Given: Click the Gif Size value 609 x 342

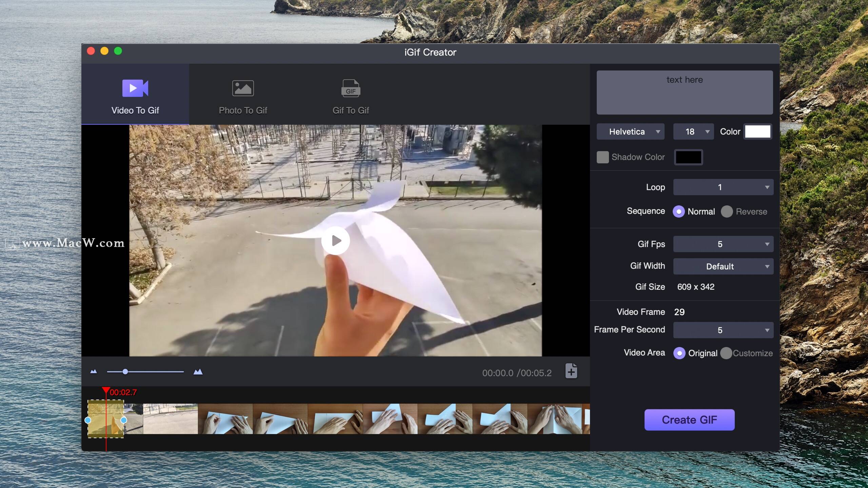Looking at the screenshot, I should 696,287.
